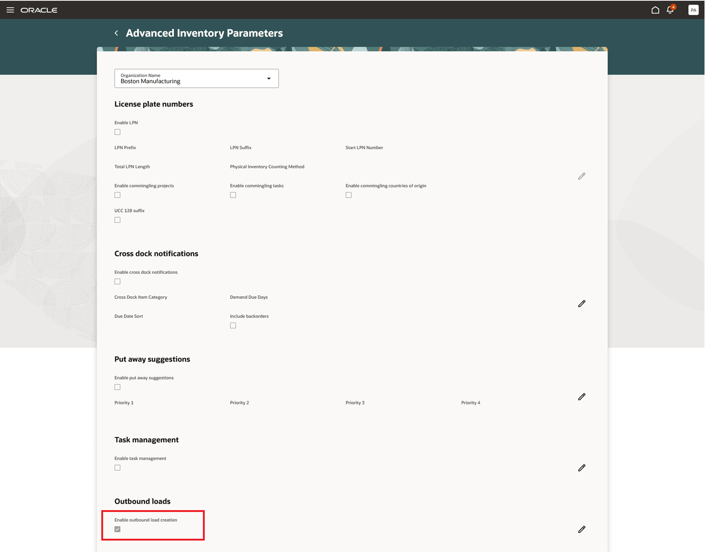This screenshot has width=728, height=560.
Task: Check the Include backorders box
Action: (233, 326)
